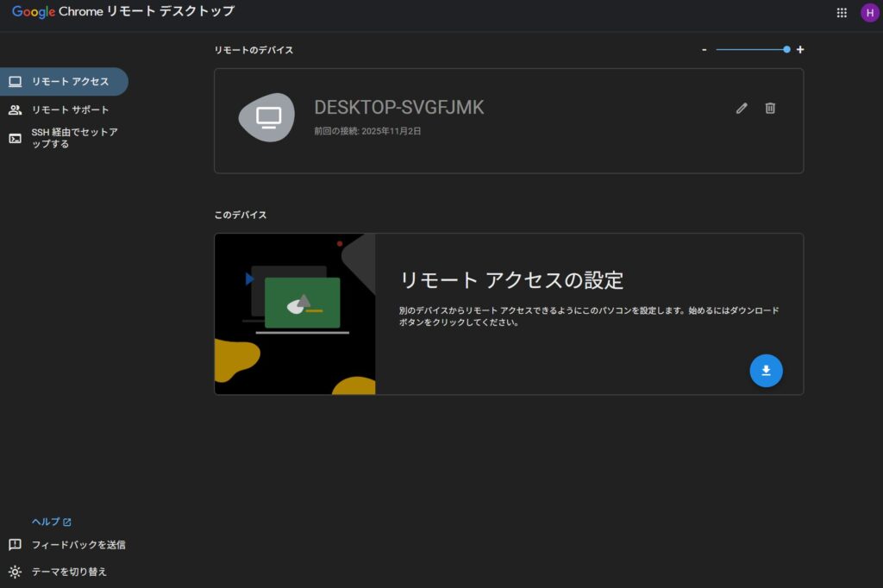Click the blue download button

coord(766,371)
